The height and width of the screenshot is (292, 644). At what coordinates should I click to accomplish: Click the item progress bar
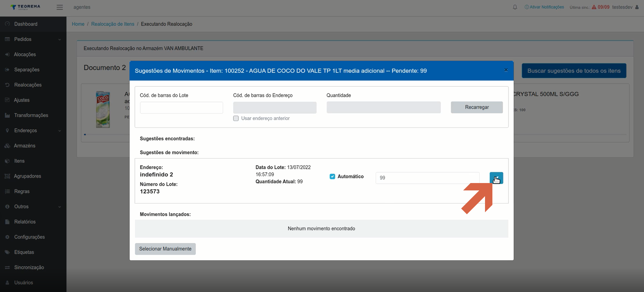pyautogui.click(x=107, y=134)
